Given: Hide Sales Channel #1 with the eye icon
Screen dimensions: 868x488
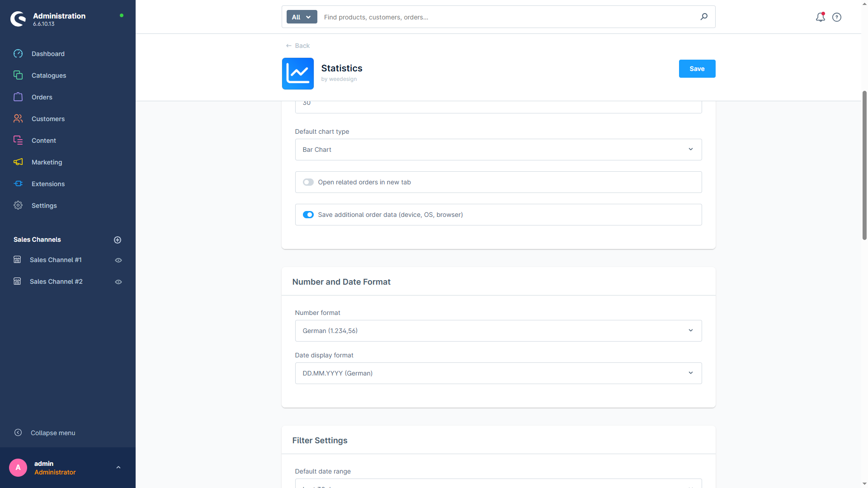Looking at the screenshot, I should 118,260.
